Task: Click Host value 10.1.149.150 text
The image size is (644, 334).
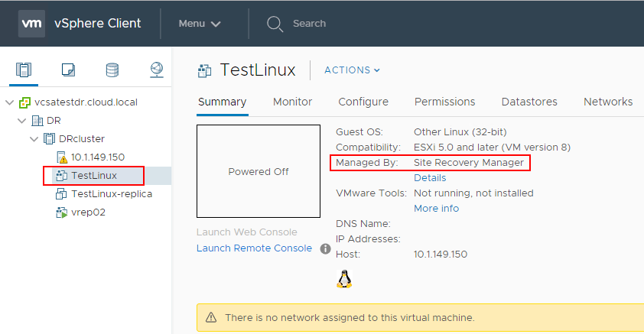Action: (441, 255)
